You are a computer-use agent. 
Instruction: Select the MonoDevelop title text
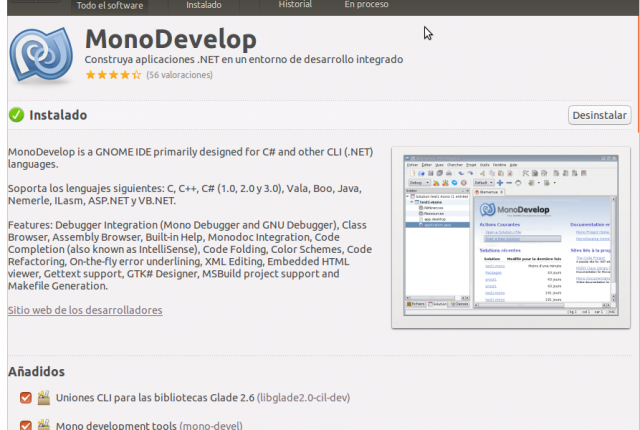click(171, 39)
